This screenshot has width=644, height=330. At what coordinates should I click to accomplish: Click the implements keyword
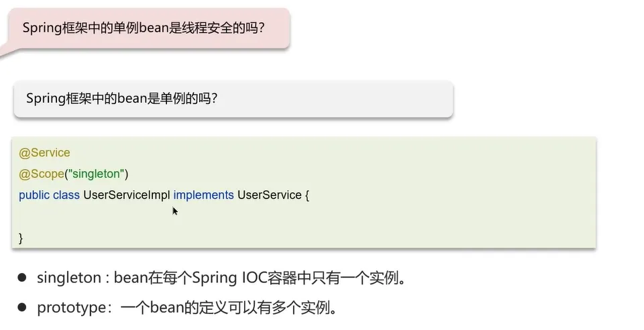tap(203, 195)
